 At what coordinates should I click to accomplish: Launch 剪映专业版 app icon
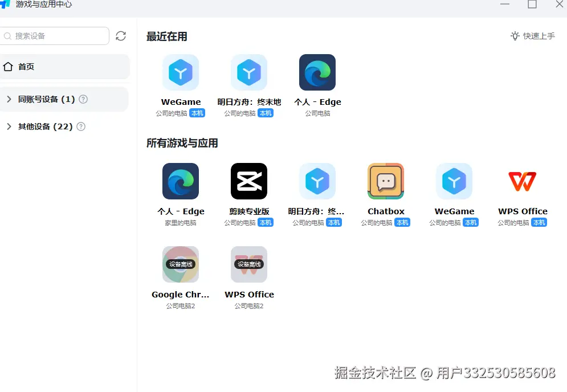pyautogui.click(x=249, y=181)
